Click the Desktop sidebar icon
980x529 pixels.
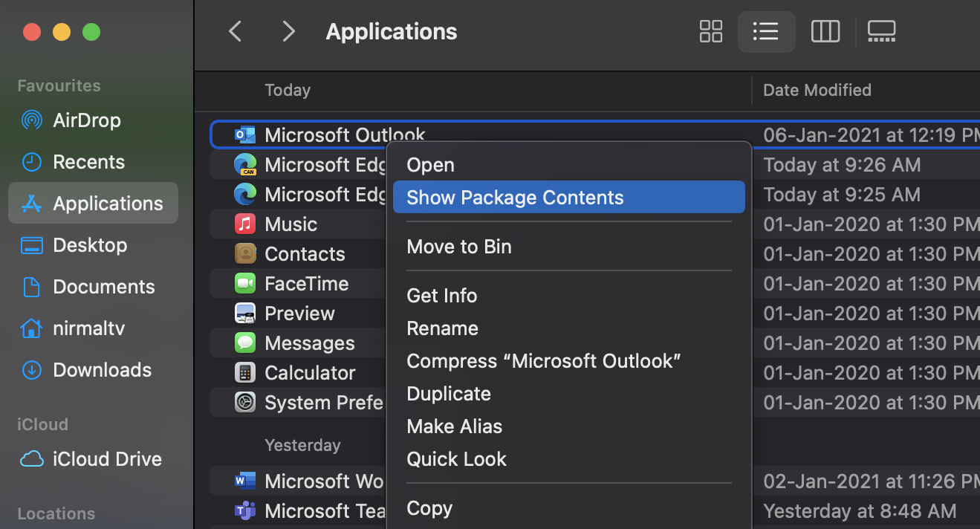click(32, 244)
